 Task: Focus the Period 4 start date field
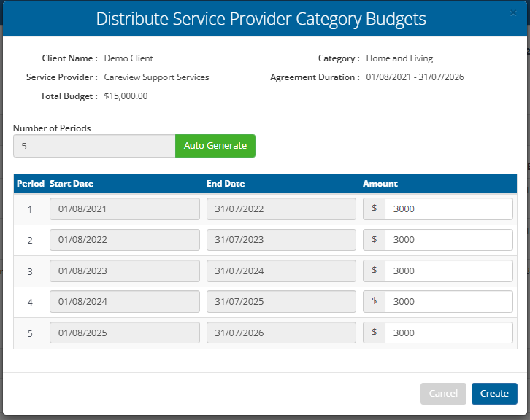[124, 302]
